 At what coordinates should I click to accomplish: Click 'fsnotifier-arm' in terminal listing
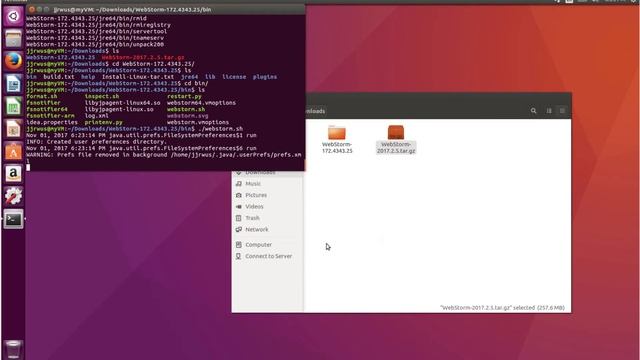(x=50, y=116)
